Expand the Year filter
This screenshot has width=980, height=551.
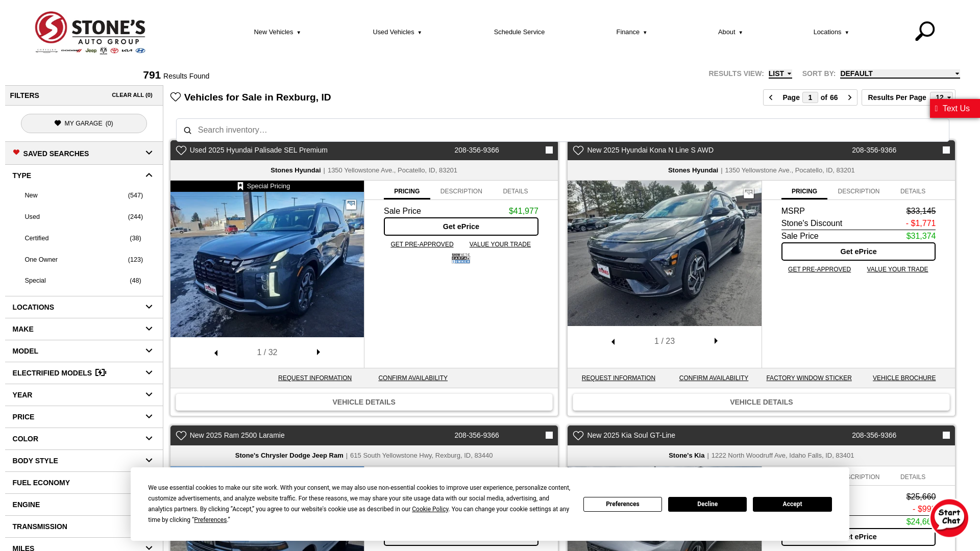click(84, 395)
